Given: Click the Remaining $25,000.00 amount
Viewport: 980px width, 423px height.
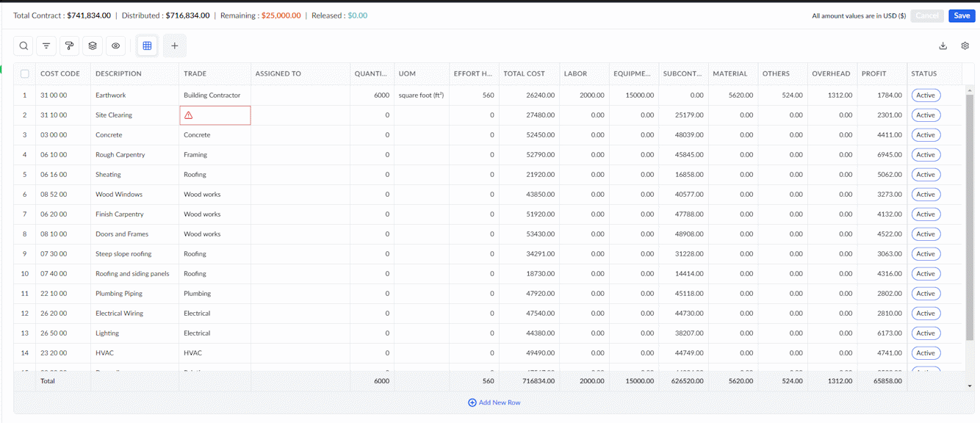Looking at the screenshot, I should coord(281,15).
